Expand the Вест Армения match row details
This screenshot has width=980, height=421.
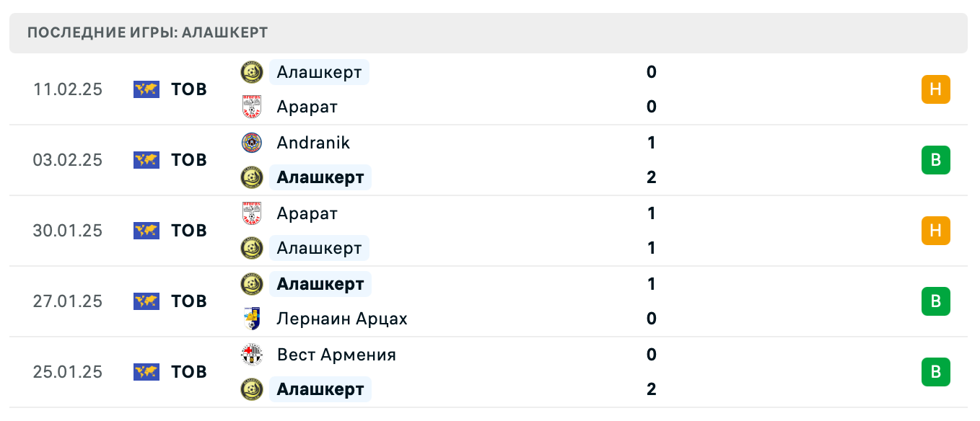click(x=505, y=372)
